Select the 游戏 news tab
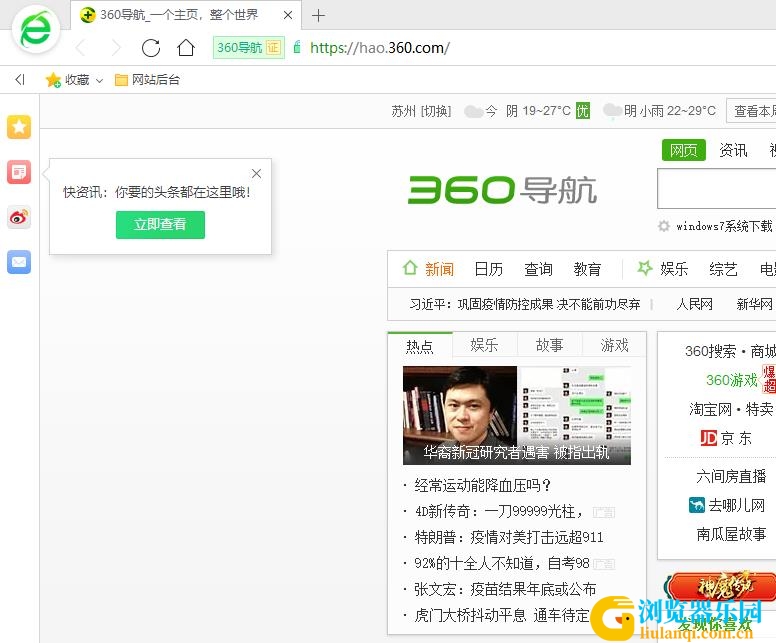 pos(614,345)
